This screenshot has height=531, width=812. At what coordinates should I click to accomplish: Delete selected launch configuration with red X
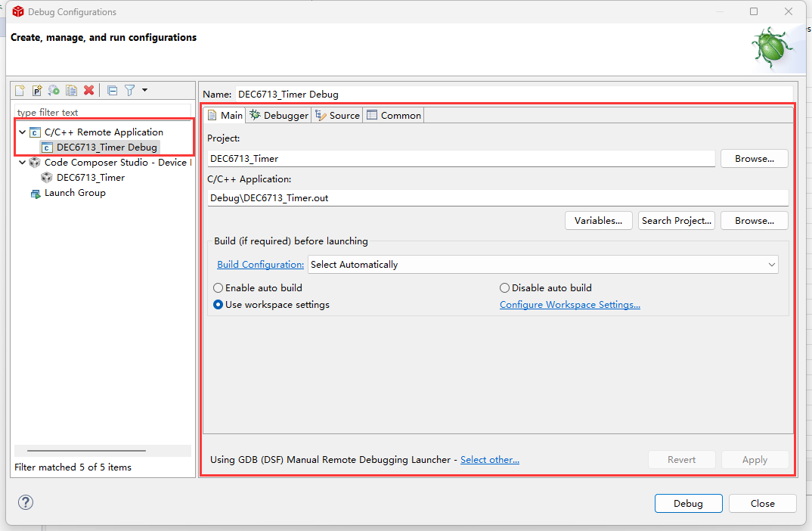[x=88, y=90]
